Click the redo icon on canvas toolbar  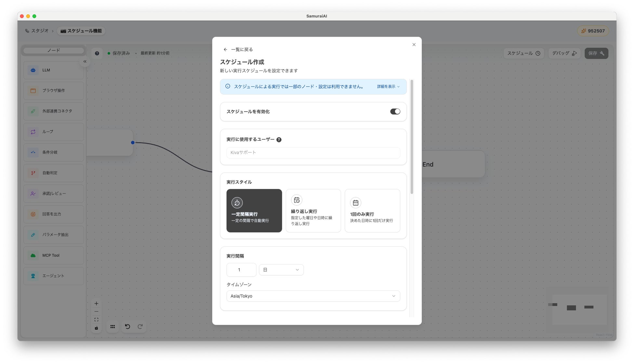(x=140, y=327)
